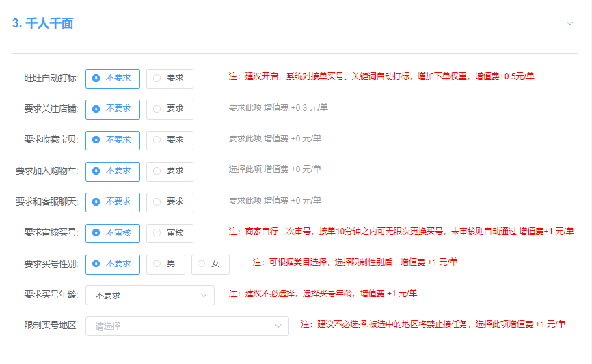Pick 男 for 要求买号性别

click(165, 264)
